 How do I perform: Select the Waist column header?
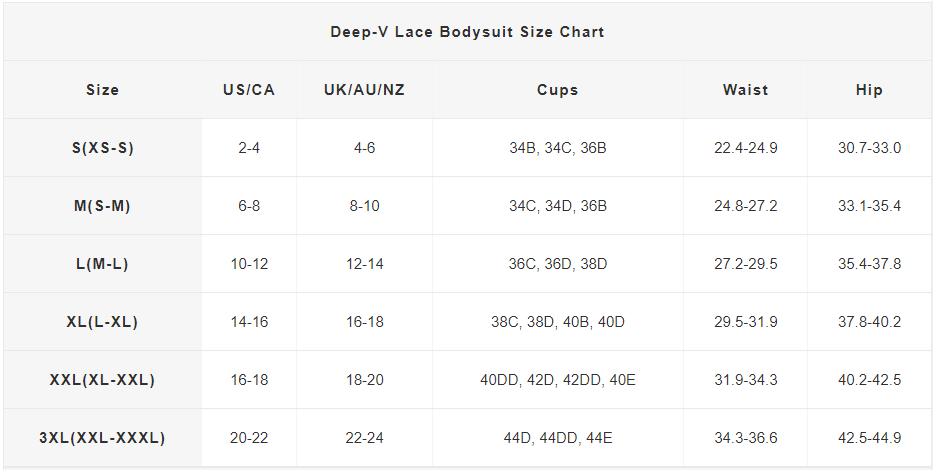pyautogui.click(x=746, y=90)
